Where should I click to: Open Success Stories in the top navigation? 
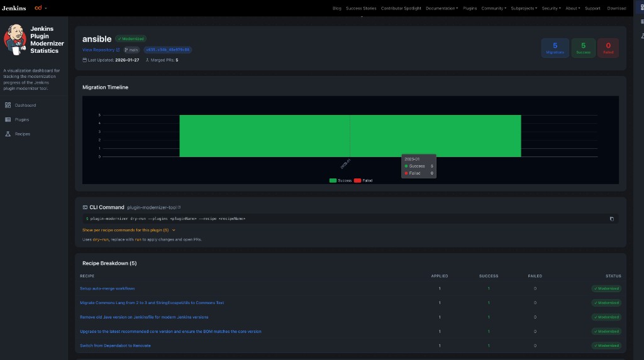(x=361, y=8)
